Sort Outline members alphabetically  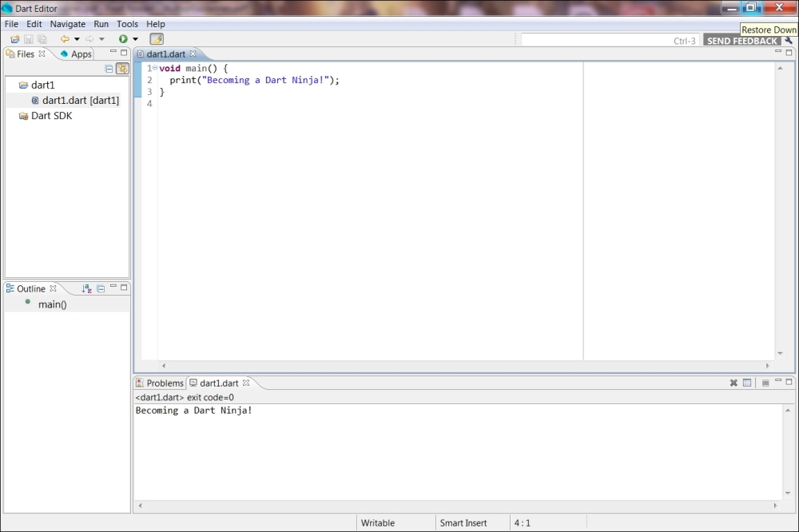pos(85,288)
